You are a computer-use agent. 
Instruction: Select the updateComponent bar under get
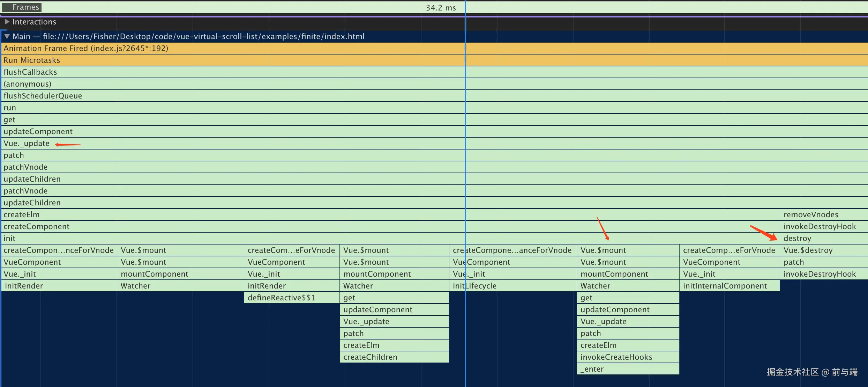[38, 131]
